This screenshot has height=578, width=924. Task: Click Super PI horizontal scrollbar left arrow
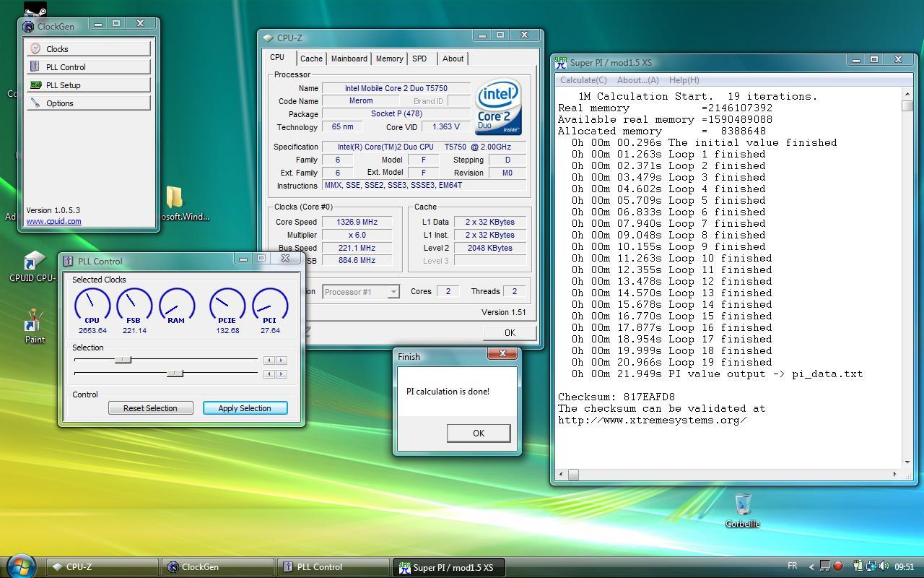560,475
